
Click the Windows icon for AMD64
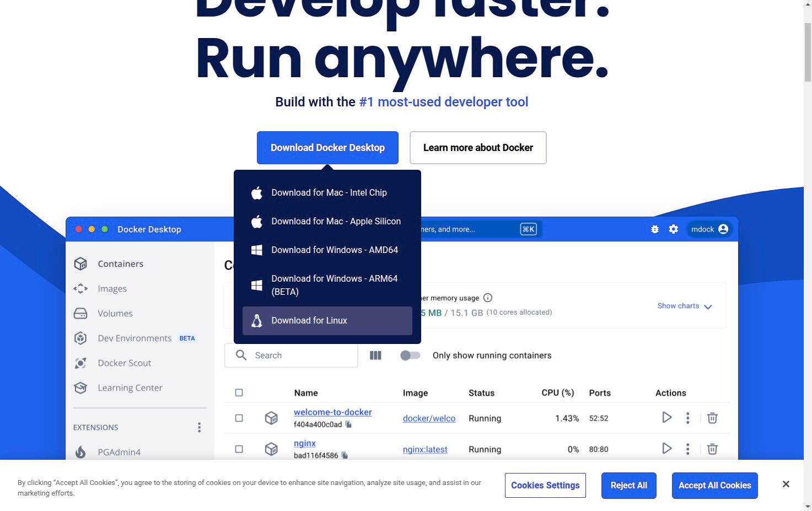click(257, 250)
